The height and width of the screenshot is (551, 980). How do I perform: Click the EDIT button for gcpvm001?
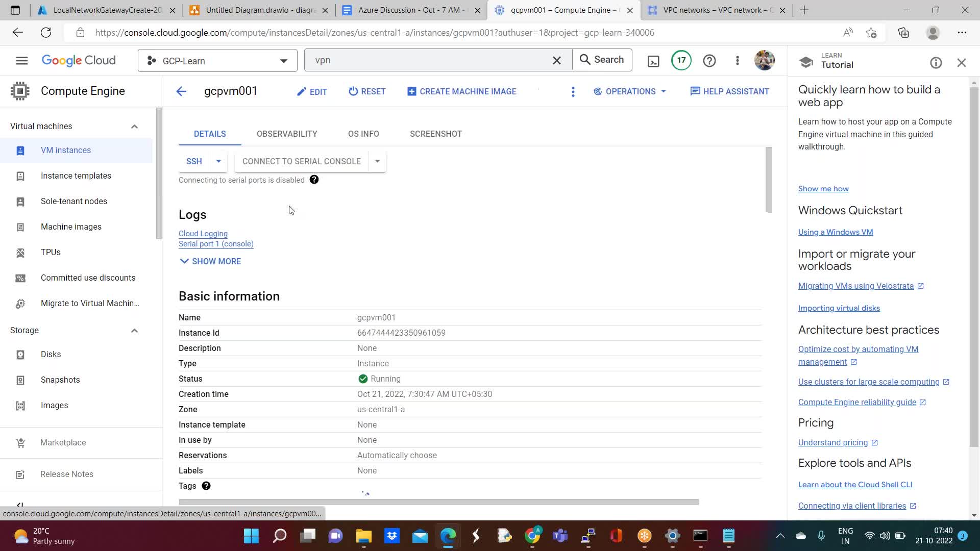click(x=312, y=91)
